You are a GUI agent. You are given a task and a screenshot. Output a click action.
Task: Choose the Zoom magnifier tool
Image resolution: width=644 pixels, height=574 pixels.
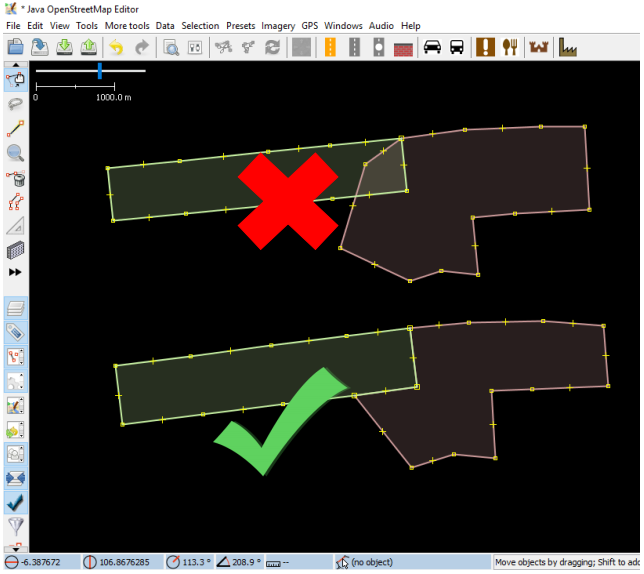[x=16, y=153]
